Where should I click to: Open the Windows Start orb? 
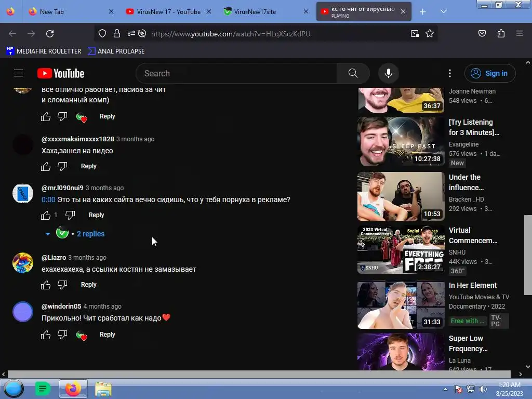pos(14,389)
